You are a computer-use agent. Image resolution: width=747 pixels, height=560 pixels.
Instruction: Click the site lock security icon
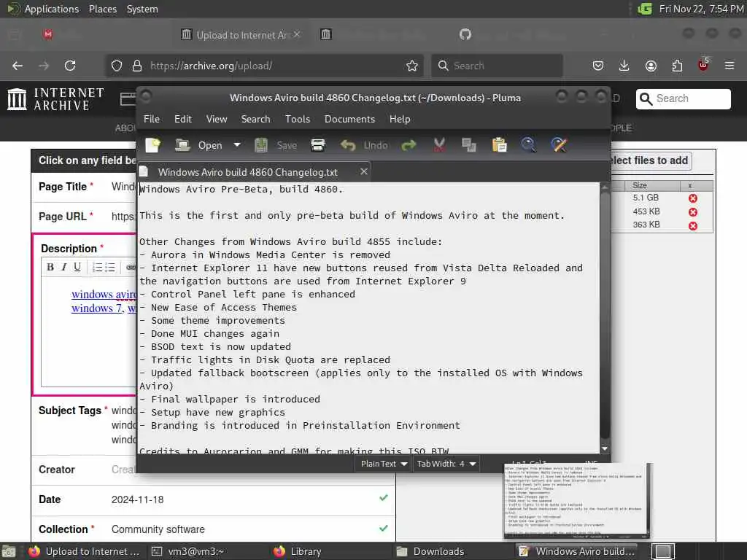pyautogui.click(x=137, y=66)
